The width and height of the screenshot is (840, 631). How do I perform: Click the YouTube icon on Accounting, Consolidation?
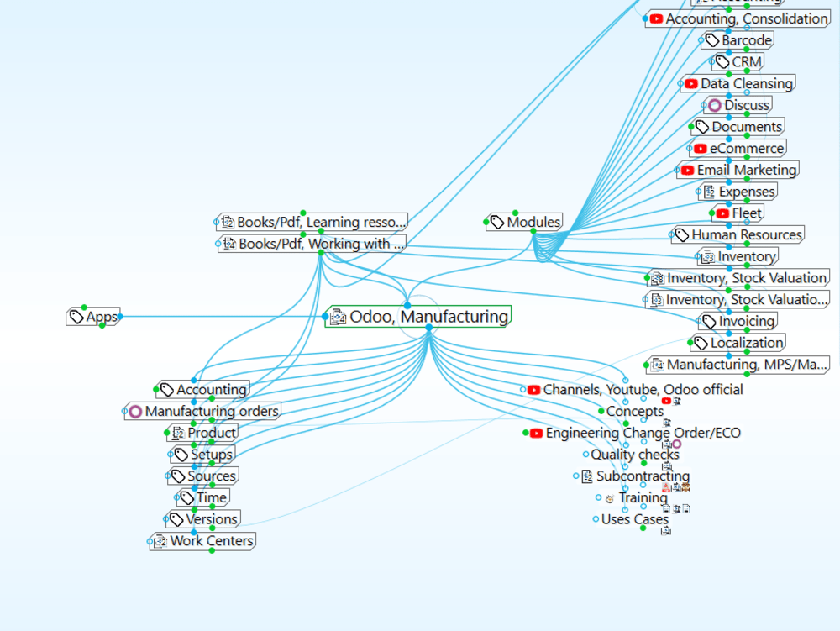[x=656, y=18]
